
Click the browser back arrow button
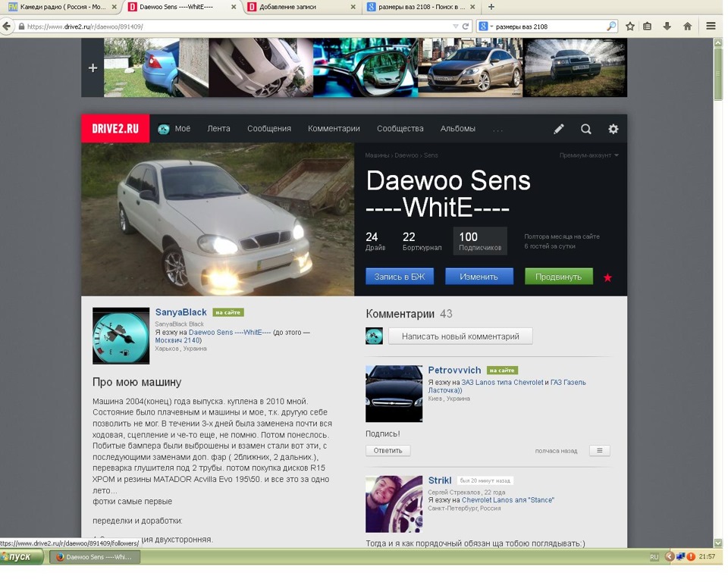coord(6,27)
